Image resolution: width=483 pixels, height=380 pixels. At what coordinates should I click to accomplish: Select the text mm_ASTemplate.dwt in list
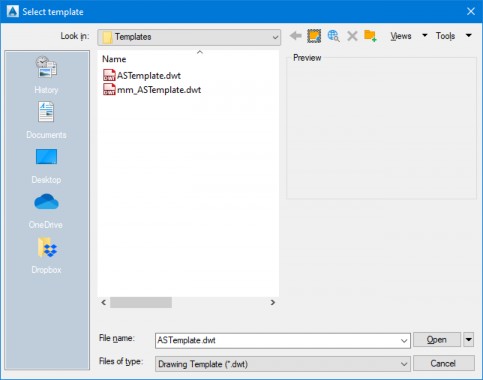[x=159, y=90]
